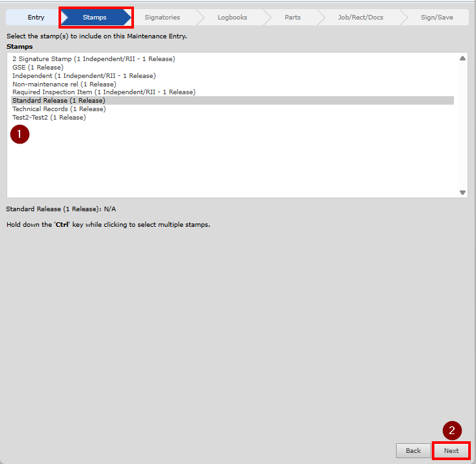Open the Sign/Save step
The width and height of the screenshot is (476, 464).
[436, 18]
